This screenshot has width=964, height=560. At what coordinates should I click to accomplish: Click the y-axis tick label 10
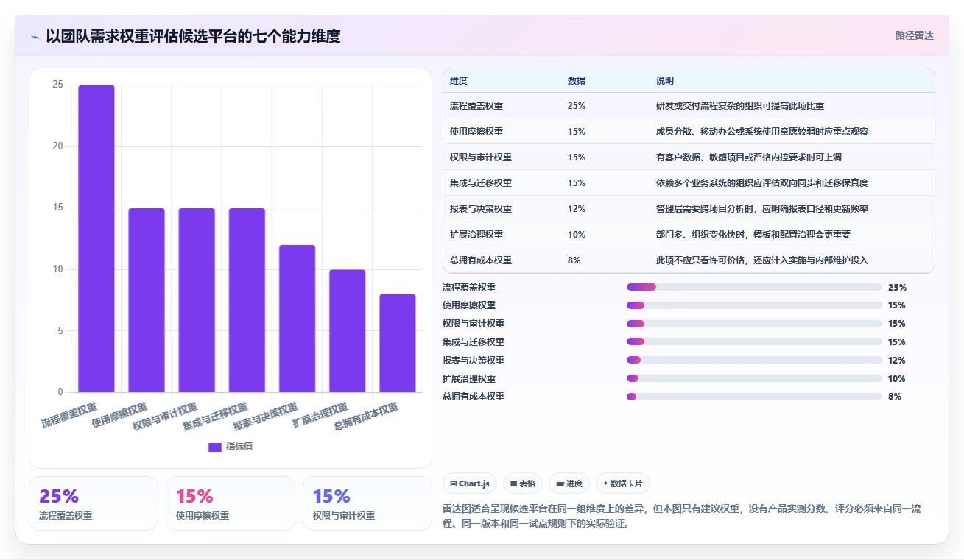(x=57, y=269)
